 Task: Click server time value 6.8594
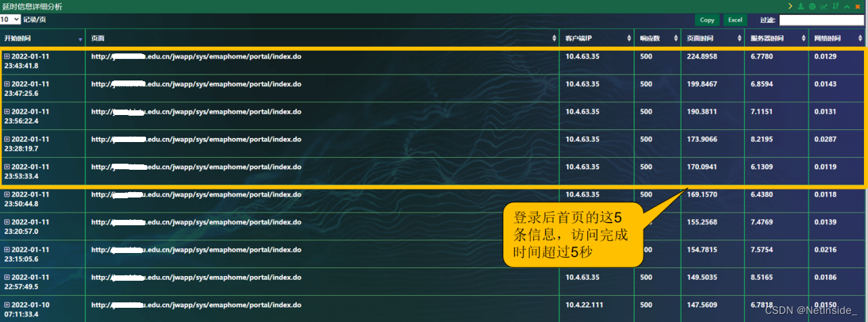tap(762, 84)
